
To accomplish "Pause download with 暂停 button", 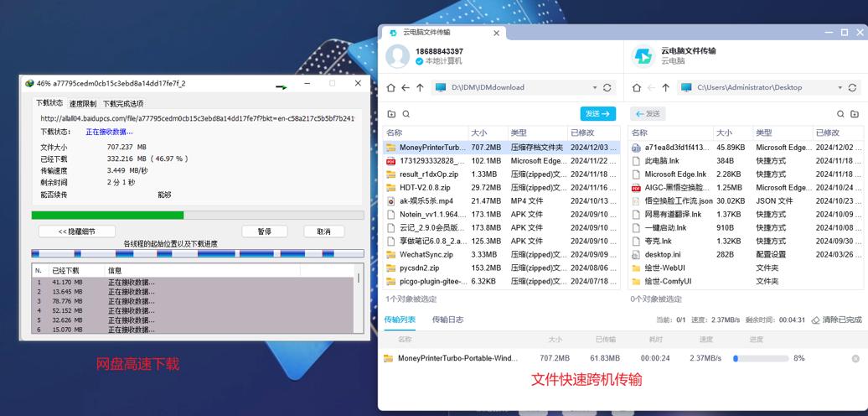I will (x=264, y=231).
